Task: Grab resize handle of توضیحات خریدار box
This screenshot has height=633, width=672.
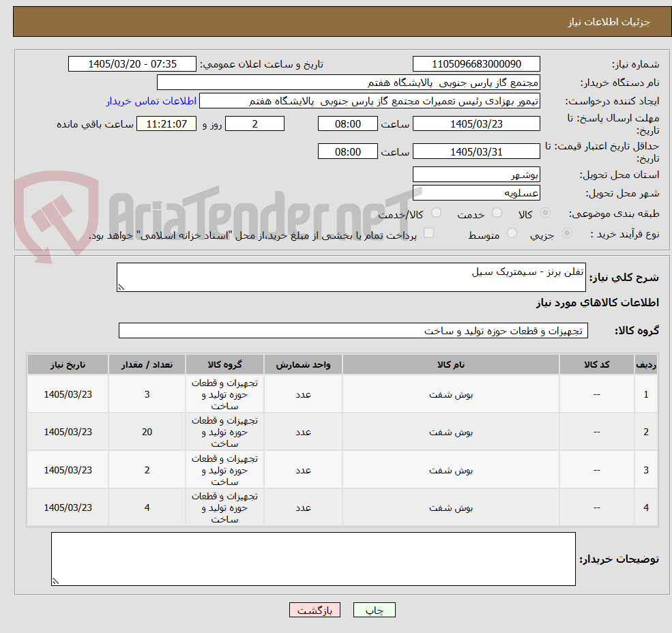Action: tap(55, 582)
